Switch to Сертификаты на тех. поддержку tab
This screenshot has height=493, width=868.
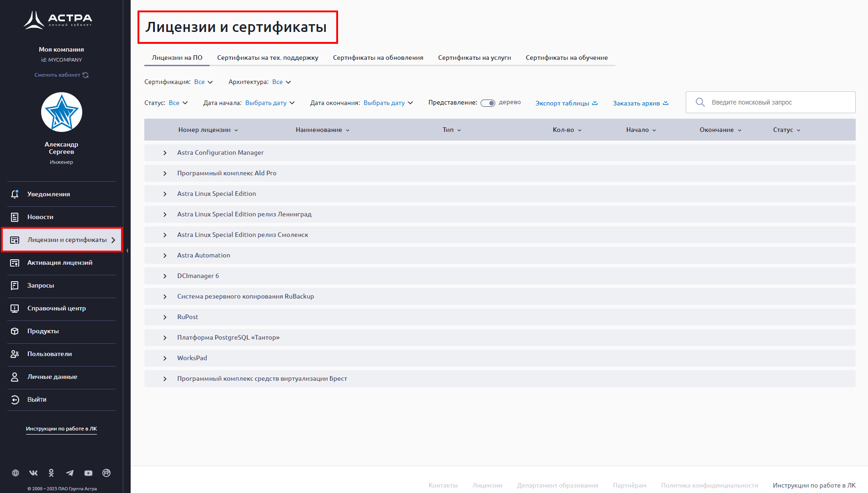click(x=268, y=58)
